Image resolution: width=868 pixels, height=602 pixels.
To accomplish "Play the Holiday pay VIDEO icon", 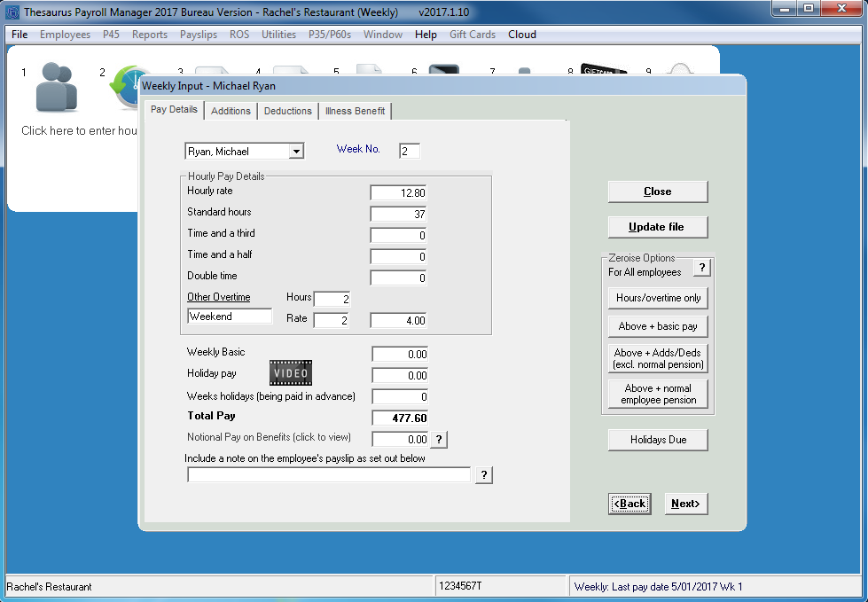I will point(291,373).
